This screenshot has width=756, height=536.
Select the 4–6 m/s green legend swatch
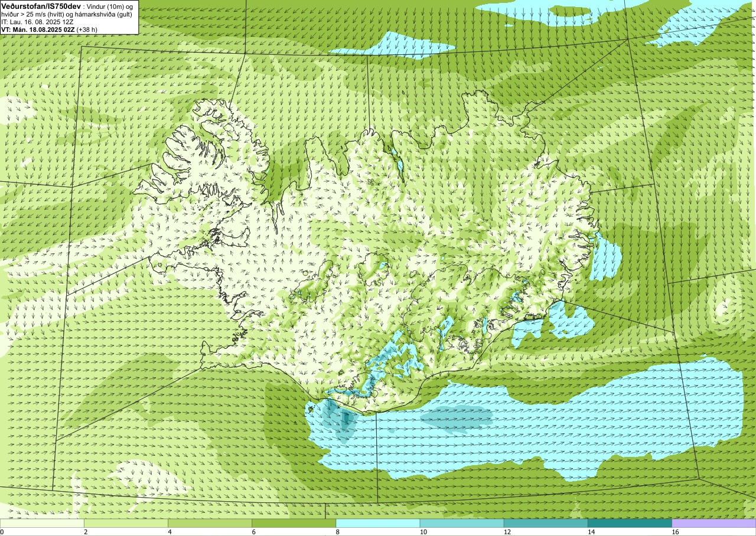210,523
